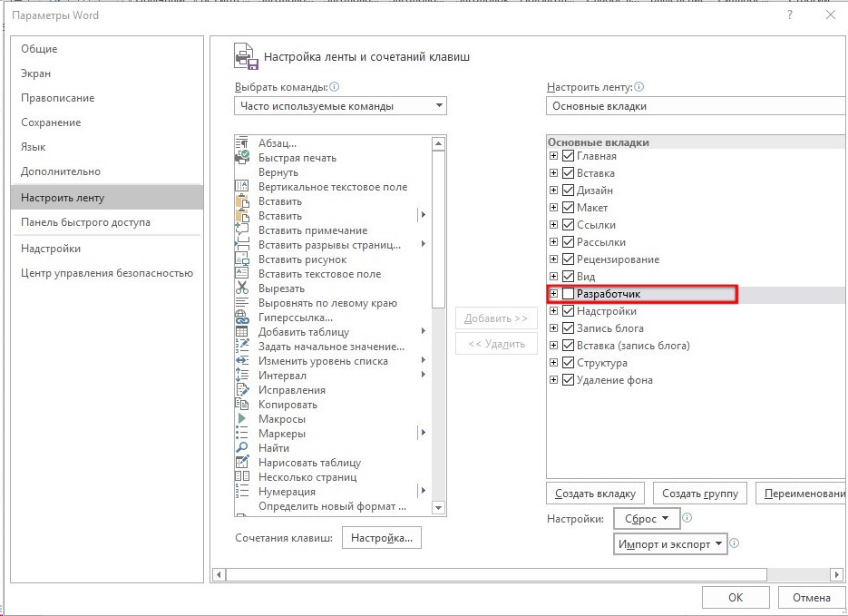
Task: Click the info icon beside Сброс
Action: click(687, 518)
